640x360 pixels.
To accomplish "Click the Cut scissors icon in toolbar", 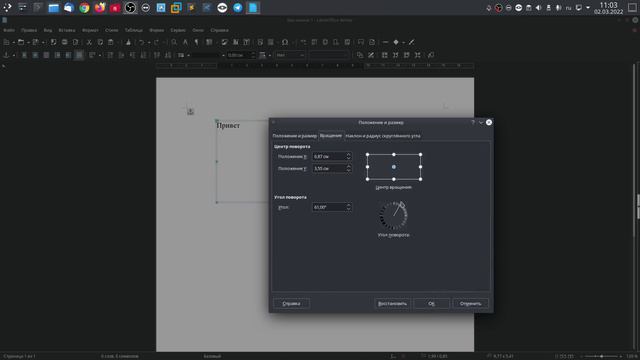I will coord(89,42).
